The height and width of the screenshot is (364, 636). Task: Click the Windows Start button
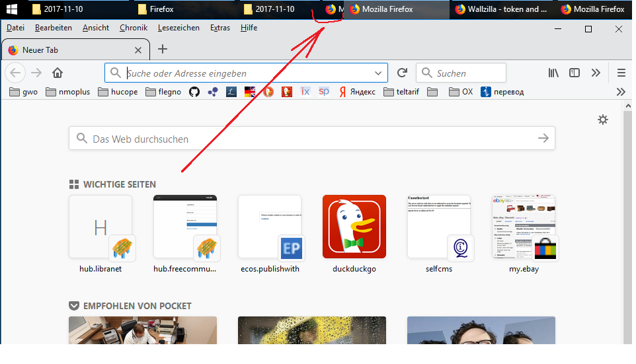pos(12,9)
